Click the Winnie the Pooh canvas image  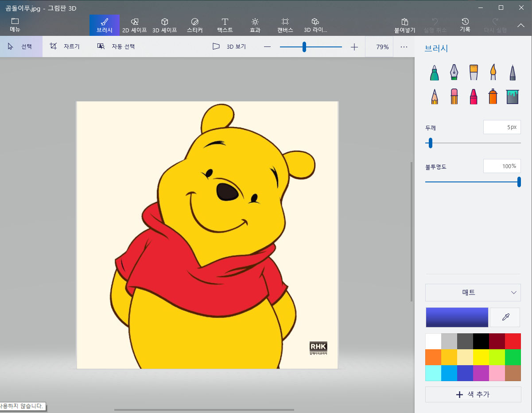pyautogui.click(x=207, y=235)
